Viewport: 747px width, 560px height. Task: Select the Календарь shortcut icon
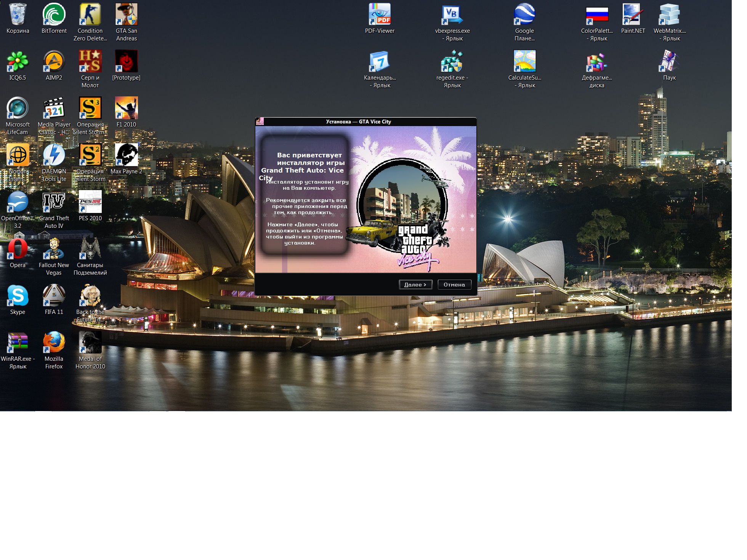(x=380, y=61)
